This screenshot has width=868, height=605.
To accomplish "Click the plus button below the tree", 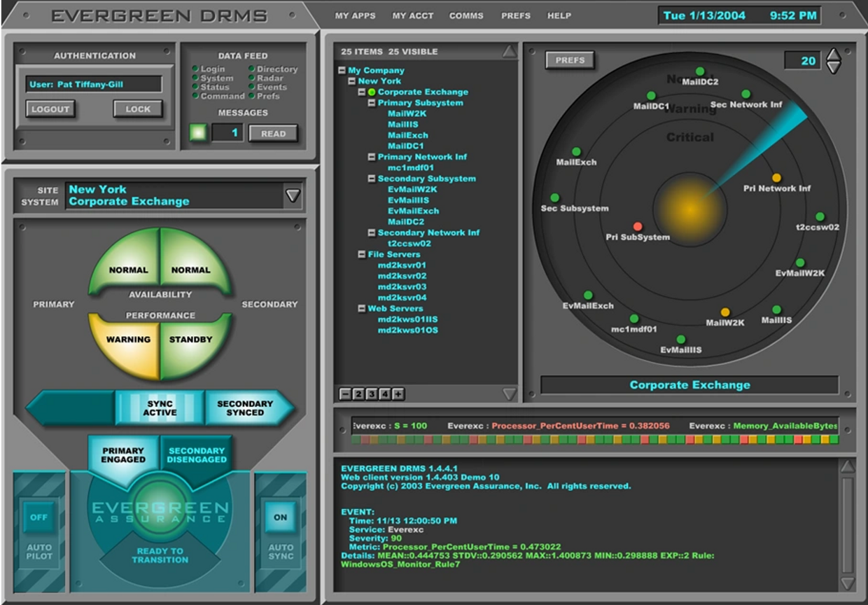I will [x=398, y=394].
